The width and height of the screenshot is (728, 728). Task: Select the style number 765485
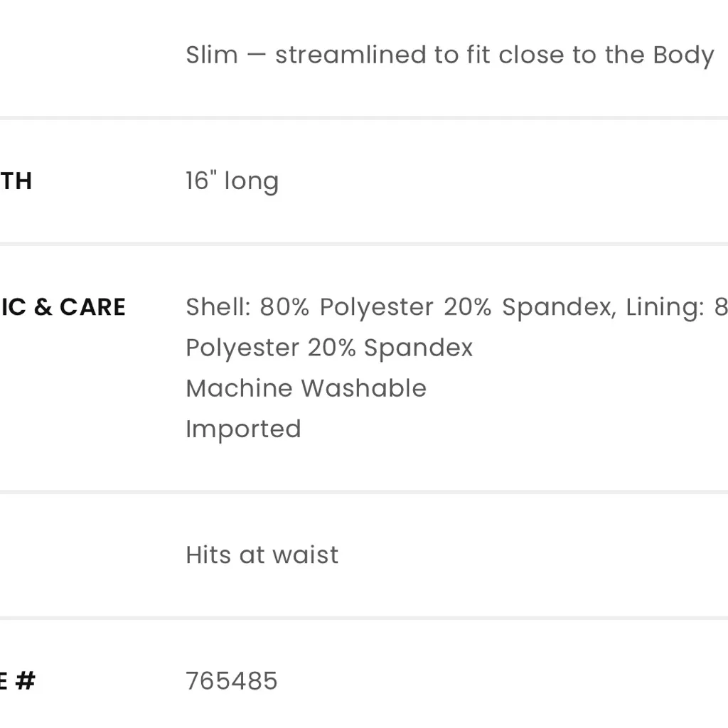(231, 681)
